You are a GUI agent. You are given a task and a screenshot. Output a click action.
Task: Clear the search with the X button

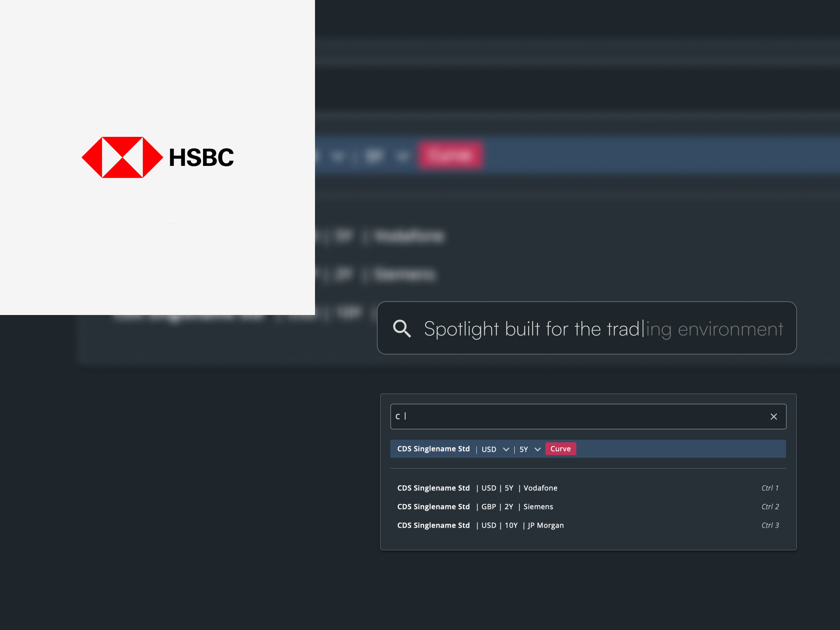[773, 416]
